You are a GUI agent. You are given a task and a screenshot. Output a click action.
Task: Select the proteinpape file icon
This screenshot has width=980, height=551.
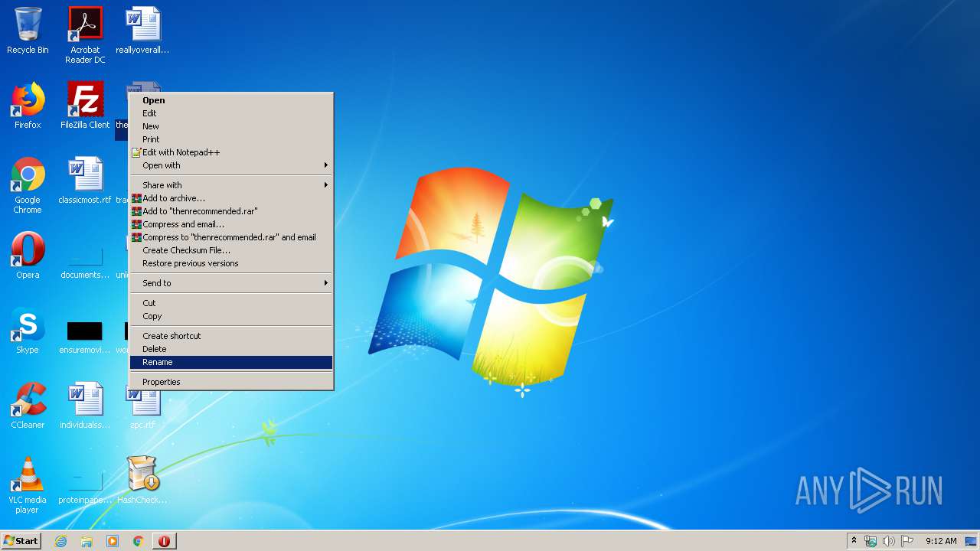85,487
